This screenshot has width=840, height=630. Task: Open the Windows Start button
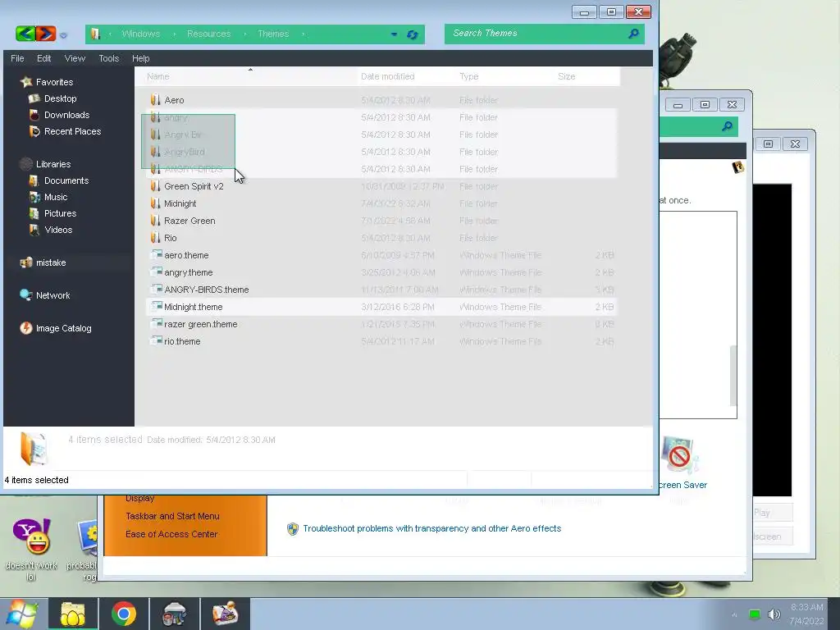21,614
